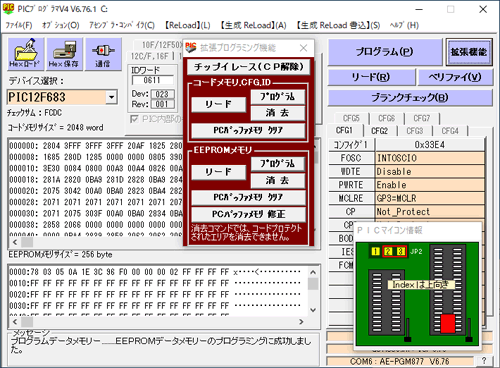
Task: Switch to the CFG1 tab
Action: click(344, 131)
